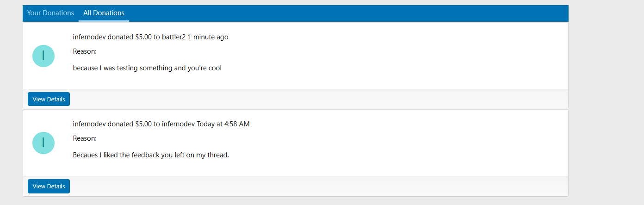The width and height of the screenshot is (644, 205).
Task: Click the reason text "Becaues I liked the feedback"
Action: tap(116, 155)
